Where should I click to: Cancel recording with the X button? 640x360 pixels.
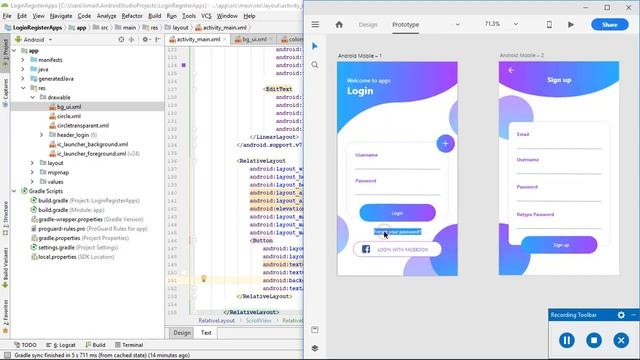click(x=621, y=340)
